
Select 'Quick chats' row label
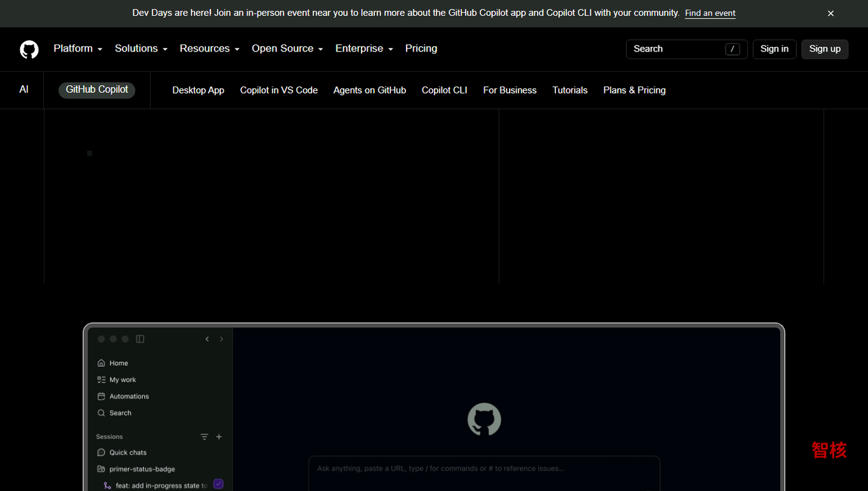pos(128,452)
